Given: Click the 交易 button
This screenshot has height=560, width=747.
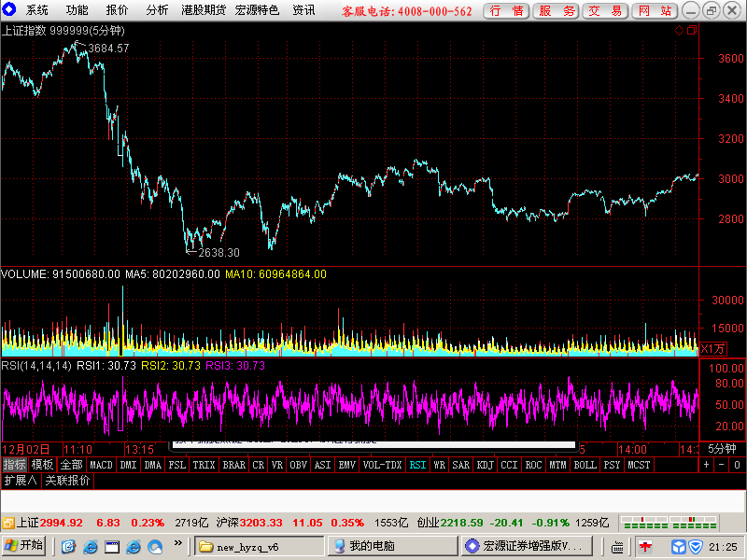Looking at the screenshot, I should point(605,10).
